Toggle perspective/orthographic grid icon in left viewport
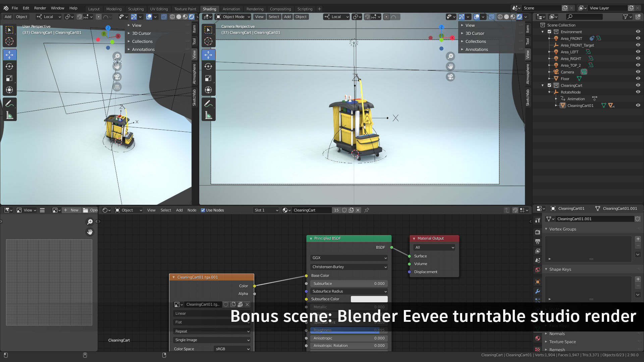 point(117,87)
